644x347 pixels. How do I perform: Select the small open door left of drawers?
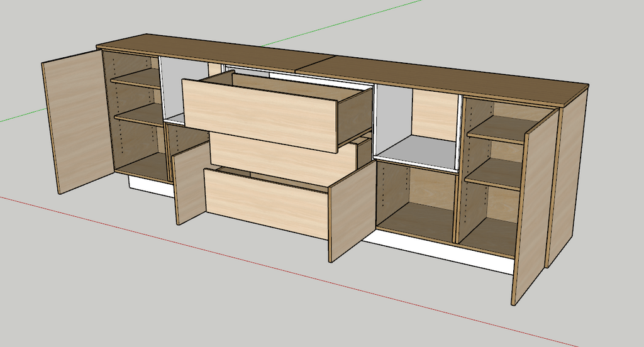(x=192, y=183)
